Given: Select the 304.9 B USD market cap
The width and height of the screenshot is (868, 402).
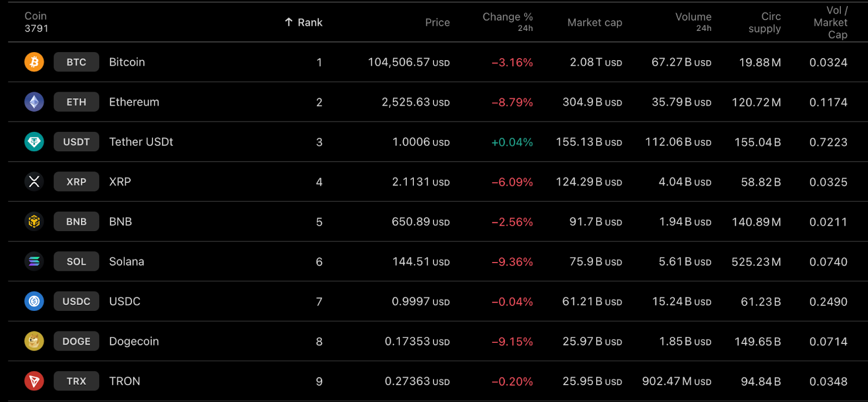Looking at the screenshot, I should click(x=592, y=102).
